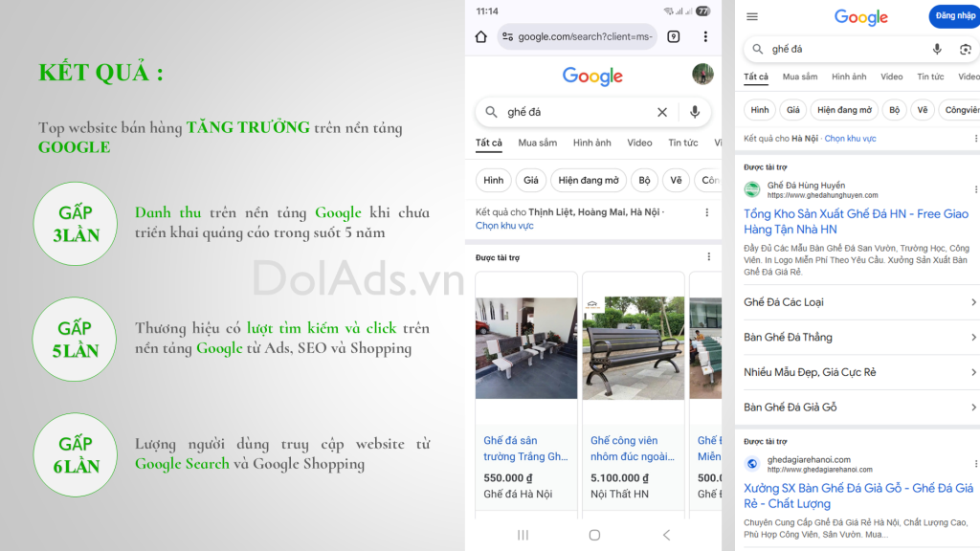Click the 5.100.000 ₫ price text
The width and height of the screenshot is (980, 551).
619,478
